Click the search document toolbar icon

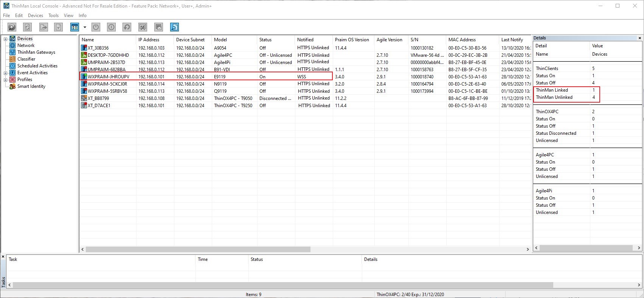coord(174,27)
